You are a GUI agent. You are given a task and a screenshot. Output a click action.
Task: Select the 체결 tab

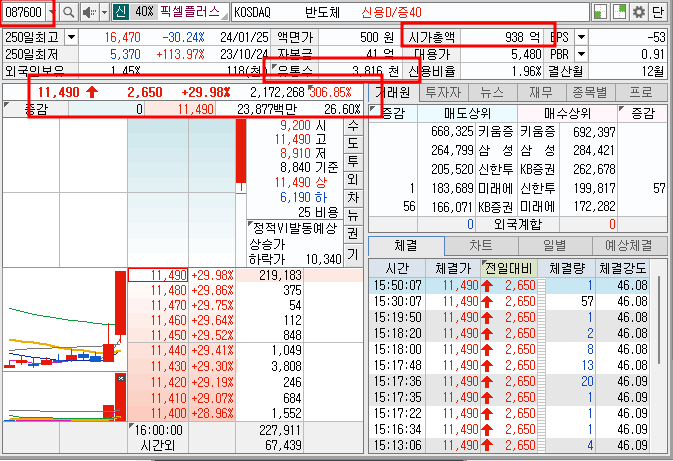(406, 246)
